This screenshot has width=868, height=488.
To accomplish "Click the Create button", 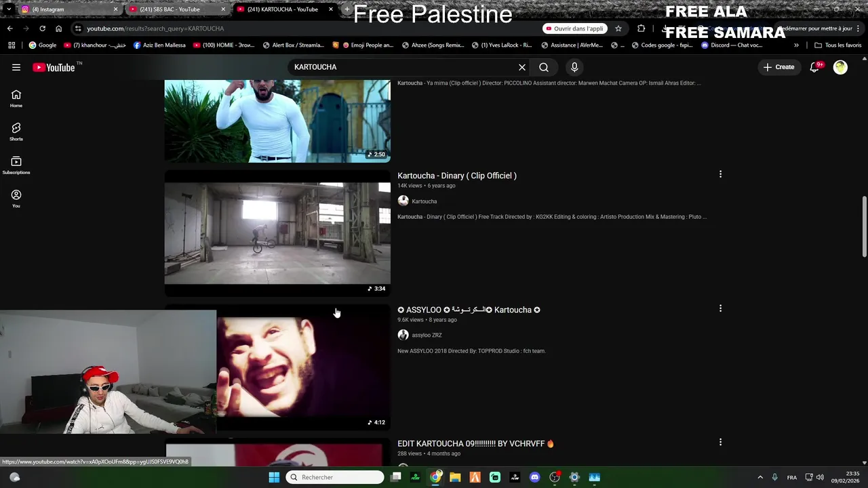I will point(778,67).
